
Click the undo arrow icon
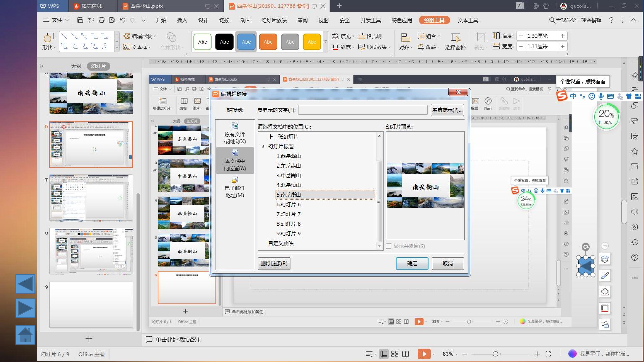[x=122, y=20]
